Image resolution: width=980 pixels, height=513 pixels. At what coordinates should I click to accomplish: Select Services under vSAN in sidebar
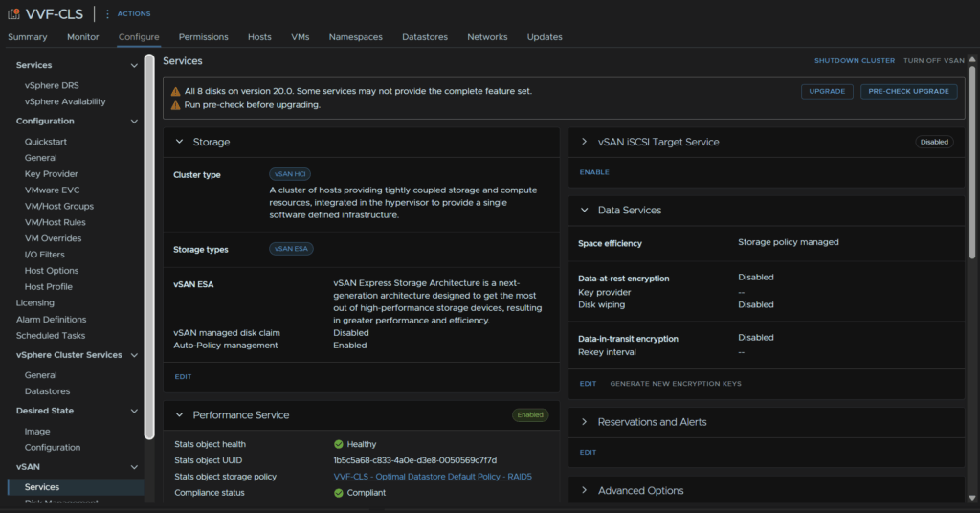click(42, 487)
